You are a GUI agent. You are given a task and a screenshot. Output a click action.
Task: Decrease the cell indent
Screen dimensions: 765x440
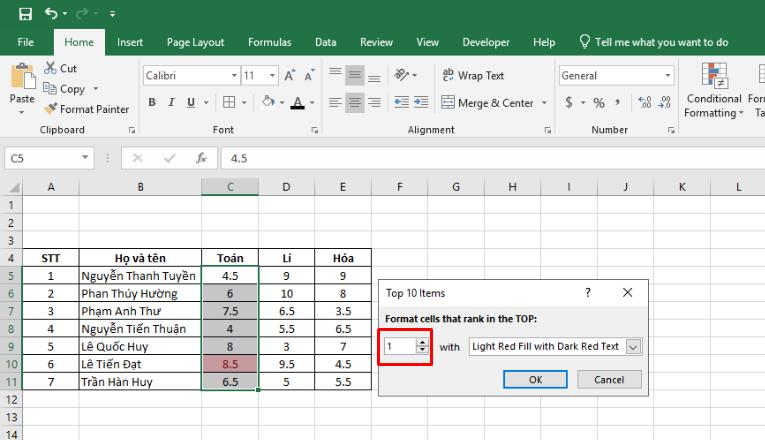pyautogui.click(x=402, y=102)
